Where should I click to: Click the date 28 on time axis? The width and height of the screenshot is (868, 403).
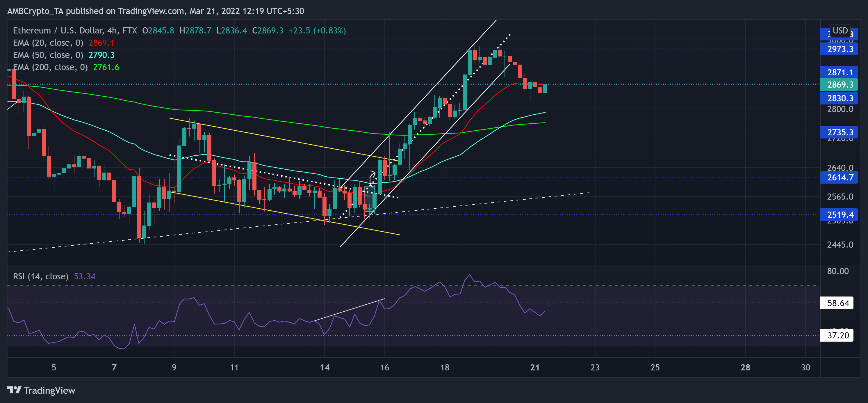[x=745, y=367]
